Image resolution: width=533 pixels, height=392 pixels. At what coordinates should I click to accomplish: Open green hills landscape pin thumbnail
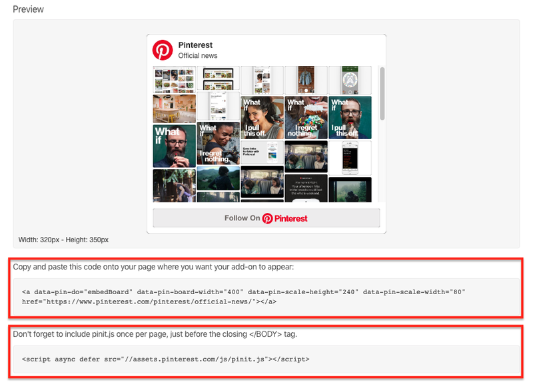pos(219,178)
